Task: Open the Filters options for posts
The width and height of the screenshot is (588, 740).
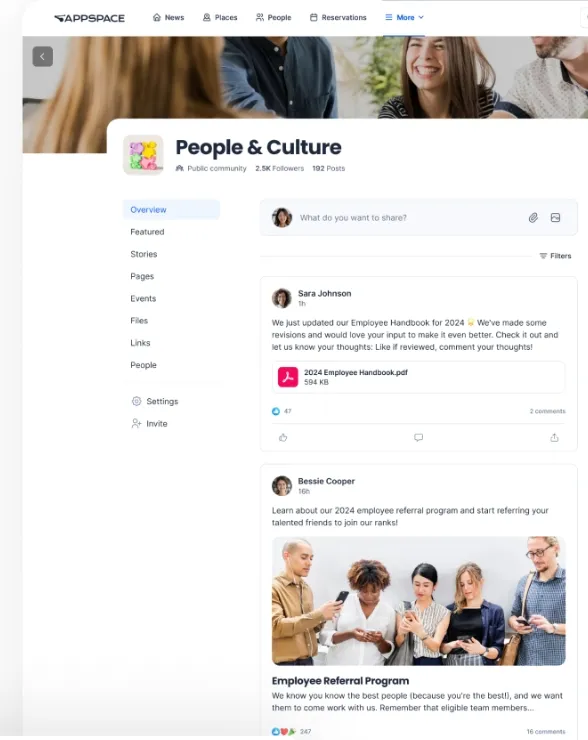Action: pos(555,256)
